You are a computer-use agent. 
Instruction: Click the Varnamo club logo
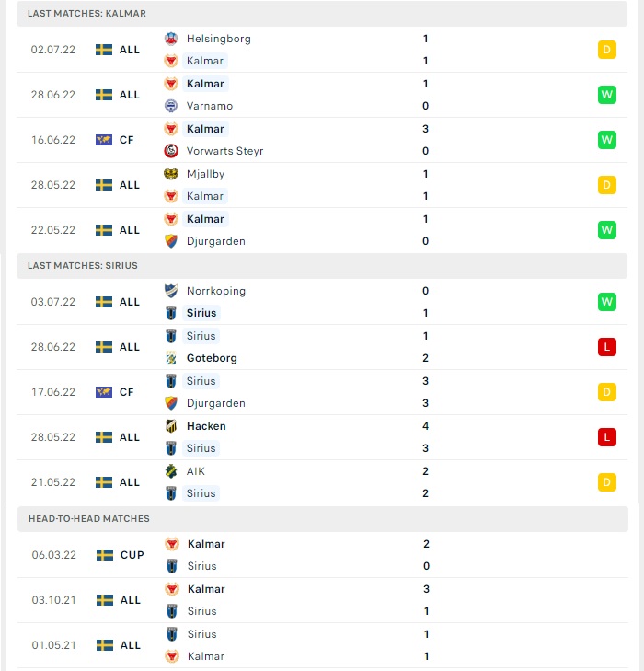point(171,106)
